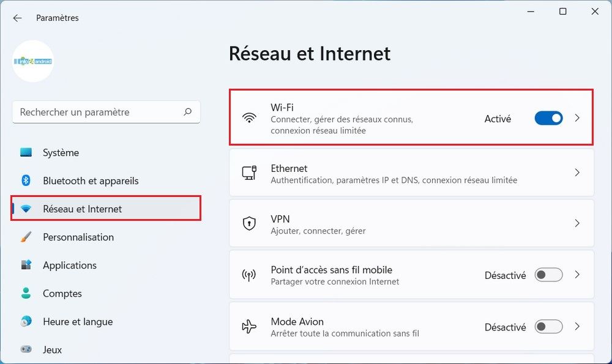The image size is (612, 364).
Task: Click the Mode Avion airplane icon
Action: click(250, 326)
